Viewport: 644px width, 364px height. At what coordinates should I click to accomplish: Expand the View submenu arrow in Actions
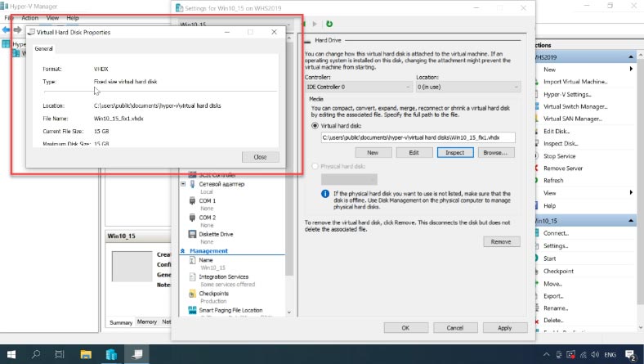tap(631, 192)
